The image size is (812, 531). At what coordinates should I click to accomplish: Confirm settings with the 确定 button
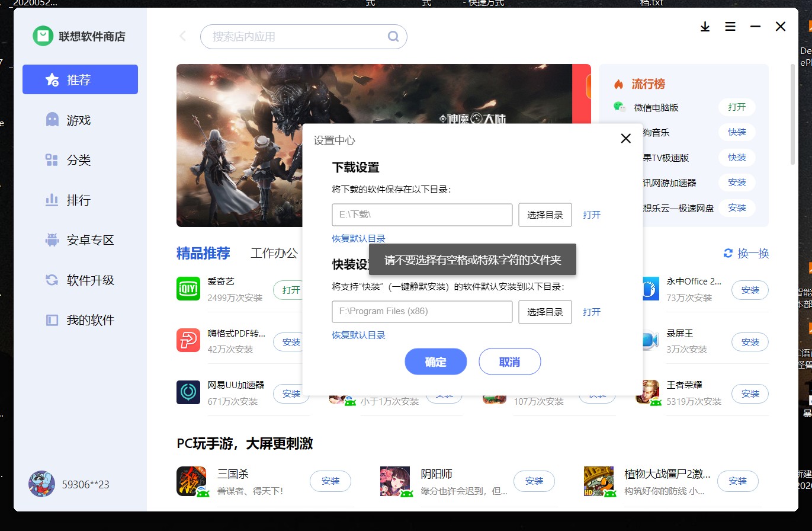pyautogui.click(x=436, y=362)
